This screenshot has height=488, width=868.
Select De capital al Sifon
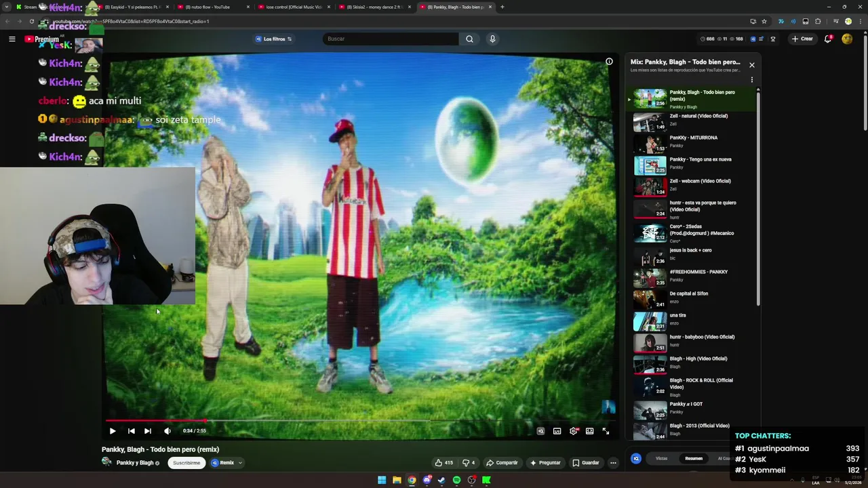pos(693,298)
